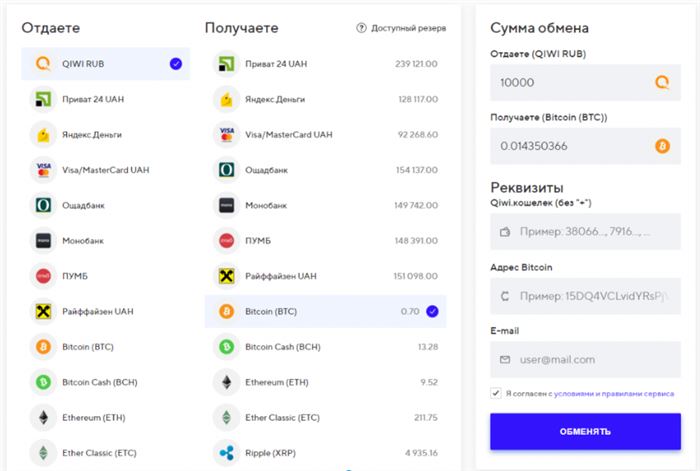
Task: Select Ощадбанк label in Отдаете
Action: [x=83, y=206]
